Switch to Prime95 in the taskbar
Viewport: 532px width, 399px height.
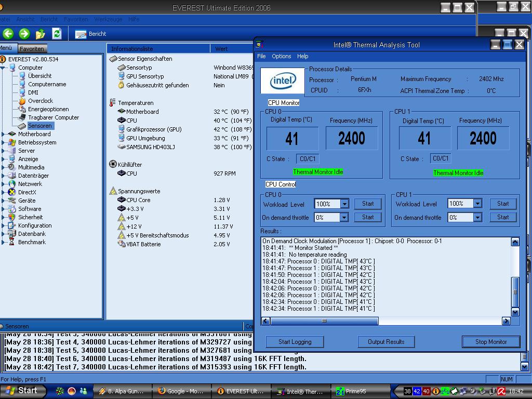[361, 391]
